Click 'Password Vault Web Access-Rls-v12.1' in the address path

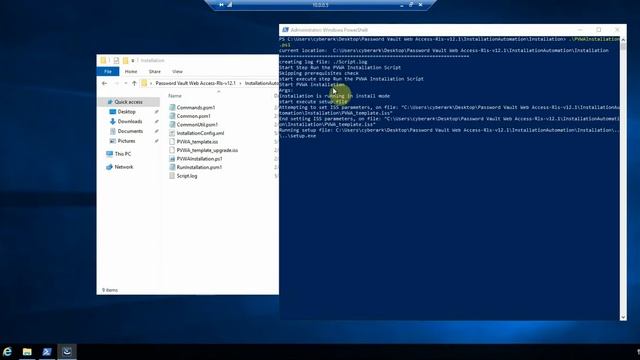(x=196, y=83)
